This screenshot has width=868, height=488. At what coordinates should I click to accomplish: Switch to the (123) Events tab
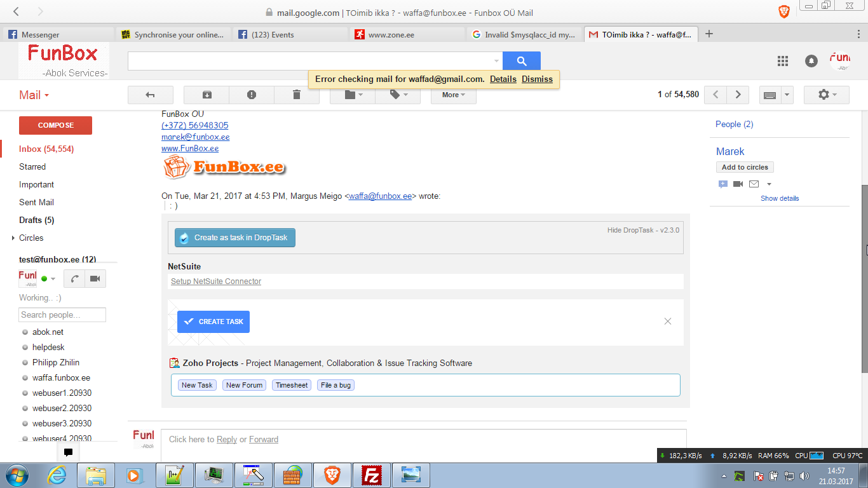[x=290, y=34]
